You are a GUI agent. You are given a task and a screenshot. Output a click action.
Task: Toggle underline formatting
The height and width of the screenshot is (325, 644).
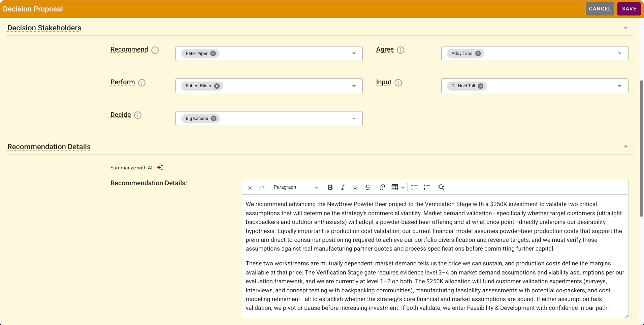coord(355,188)
